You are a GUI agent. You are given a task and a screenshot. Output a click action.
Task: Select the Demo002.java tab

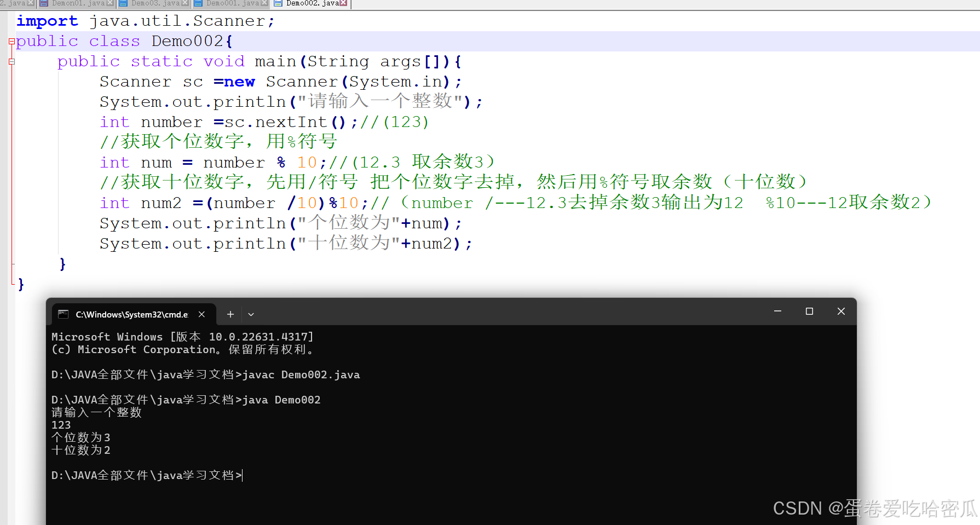click(311, 3)
